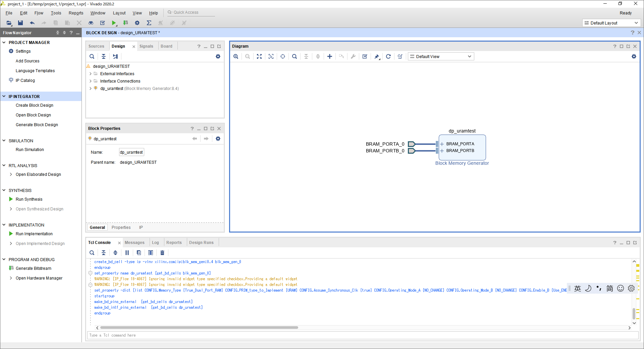This screenshot has width=644, height=349.
Task: Collapse IP INTEGRATOR section
Action: (4, 96)
